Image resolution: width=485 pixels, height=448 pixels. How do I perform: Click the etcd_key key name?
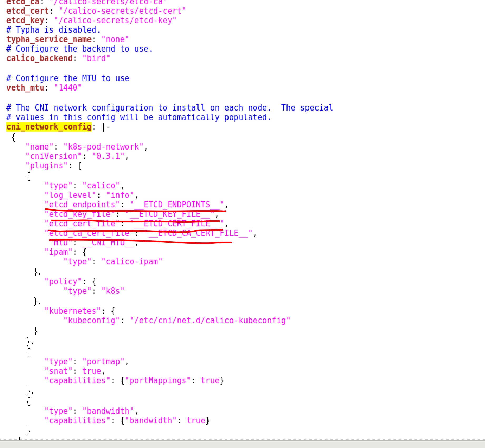[25, 21]
